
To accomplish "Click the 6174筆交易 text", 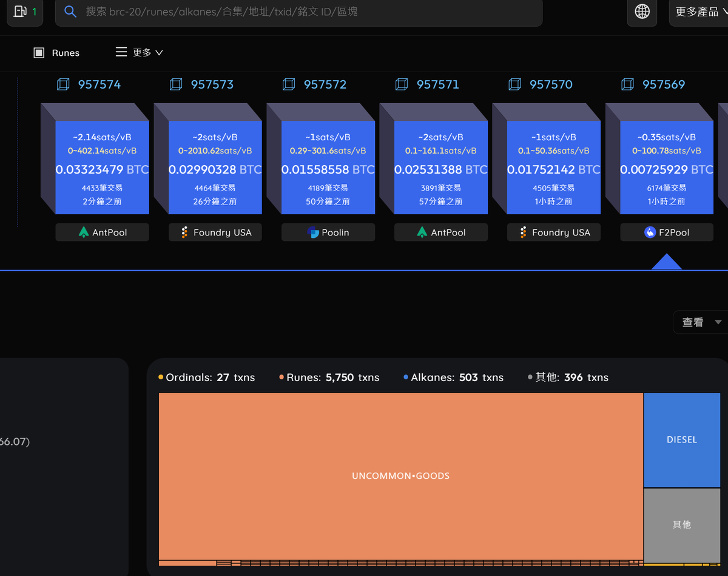I will (666, 188).
